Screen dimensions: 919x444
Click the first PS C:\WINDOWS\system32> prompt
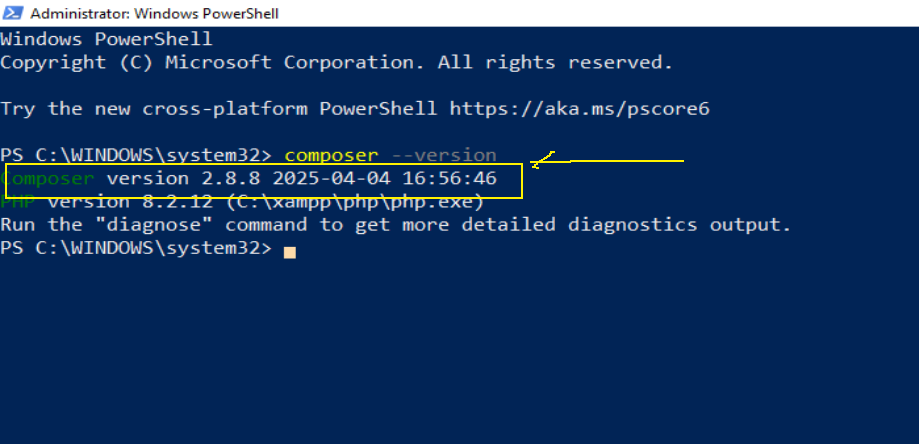136,155
